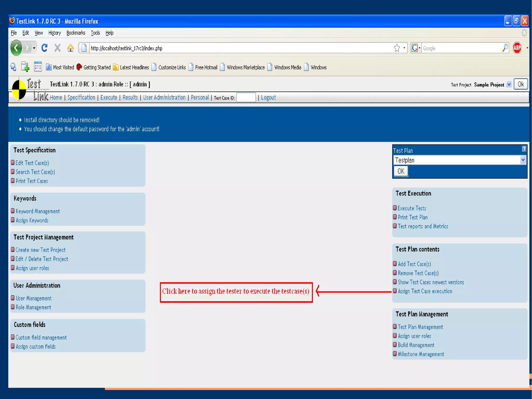Click the Google search box
The image size is (532, 399).
tap(462, 48)
